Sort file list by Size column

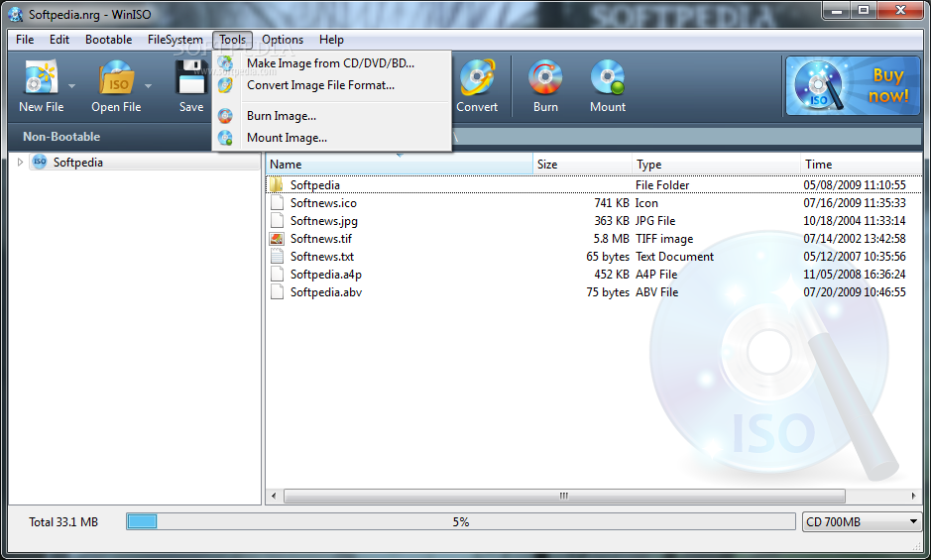point(582,164)
